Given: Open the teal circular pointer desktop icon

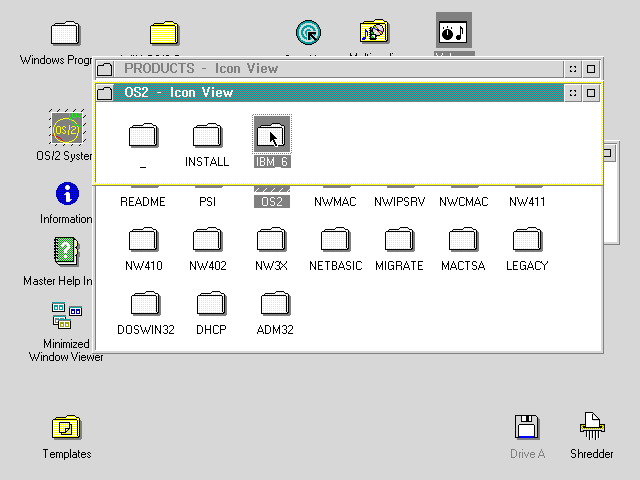Looking at the screenshot, I should pyautogui.click(x=309, y=32).
